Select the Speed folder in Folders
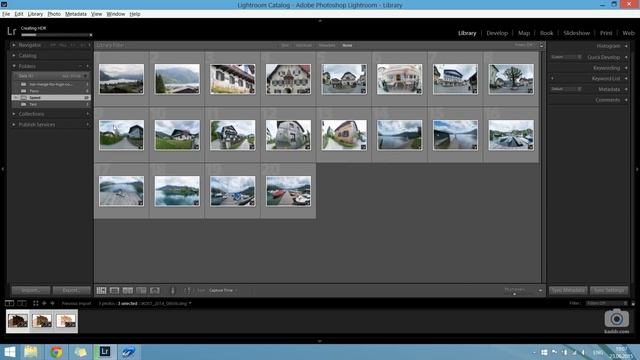640x360 pixels. (x=51, y=98)
